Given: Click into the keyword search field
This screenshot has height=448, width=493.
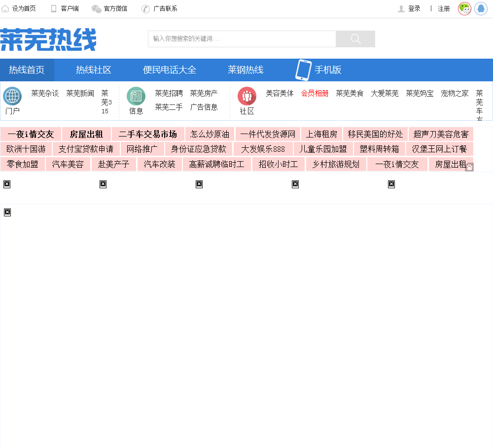Looking at the screenshot, I should pos(242,39).
